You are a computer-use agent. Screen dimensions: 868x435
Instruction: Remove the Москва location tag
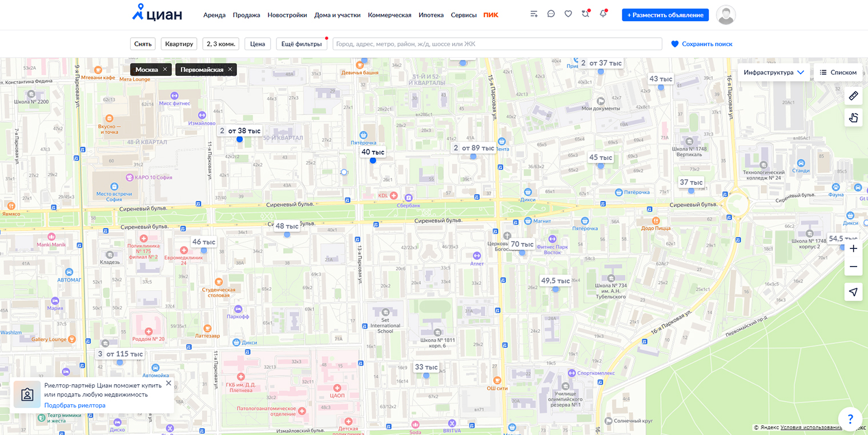point(165,70)
